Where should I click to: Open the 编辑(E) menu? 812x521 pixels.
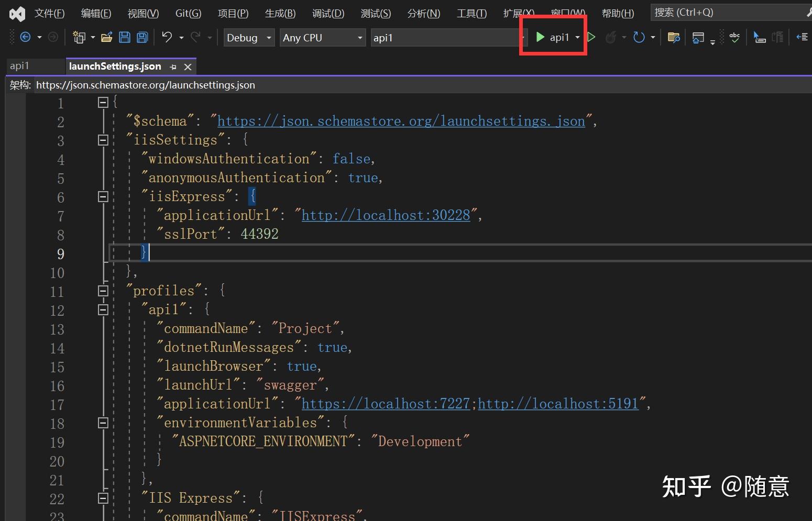point(96,14)
